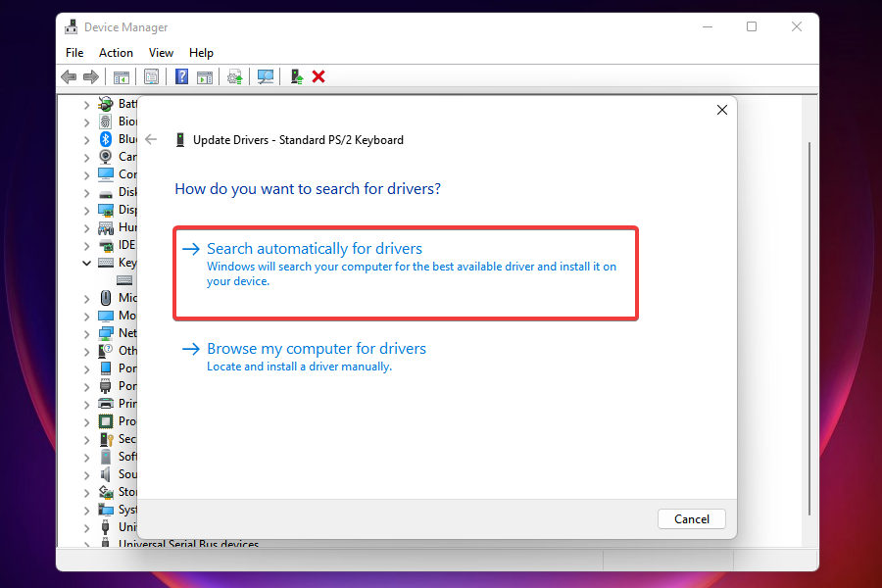Expand the Batteries tree node
882x588 pixels.
(86, 104)
